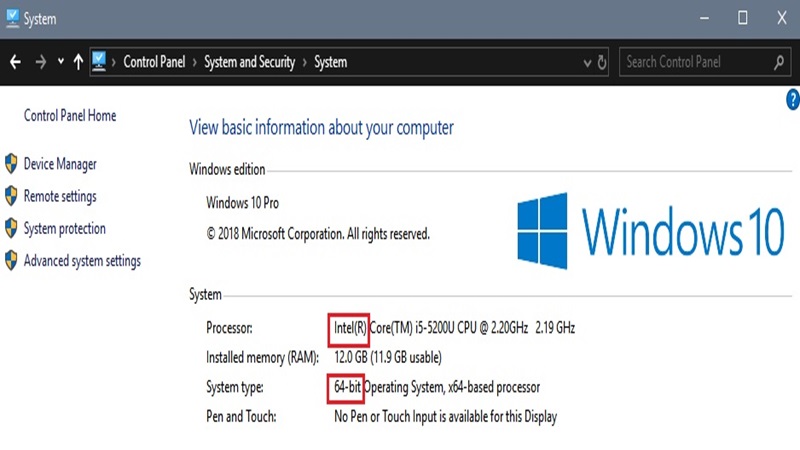The image size is (800, 450).
Task: Click the Processor: label
Action: (x=229, y=328)
